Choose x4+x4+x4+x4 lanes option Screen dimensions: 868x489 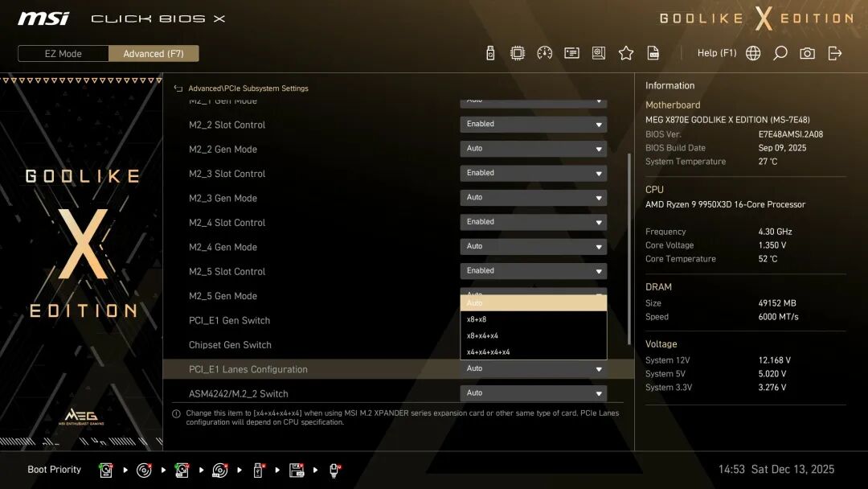click(533, 352)
